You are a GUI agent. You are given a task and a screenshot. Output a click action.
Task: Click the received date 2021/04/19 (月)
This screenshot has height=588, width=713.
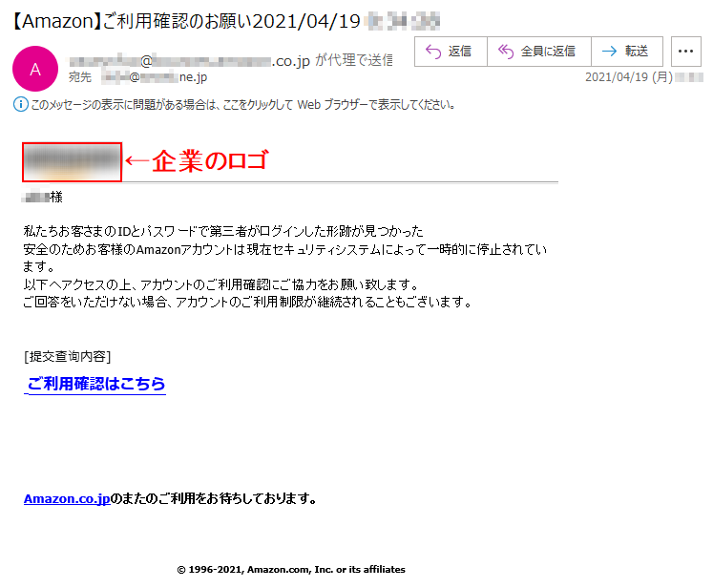pos(629,77)
